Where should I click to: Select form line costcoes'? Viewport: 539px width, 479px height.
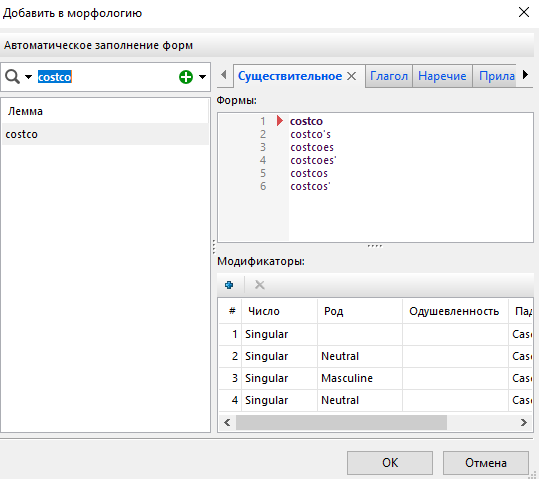pos(313,160)
